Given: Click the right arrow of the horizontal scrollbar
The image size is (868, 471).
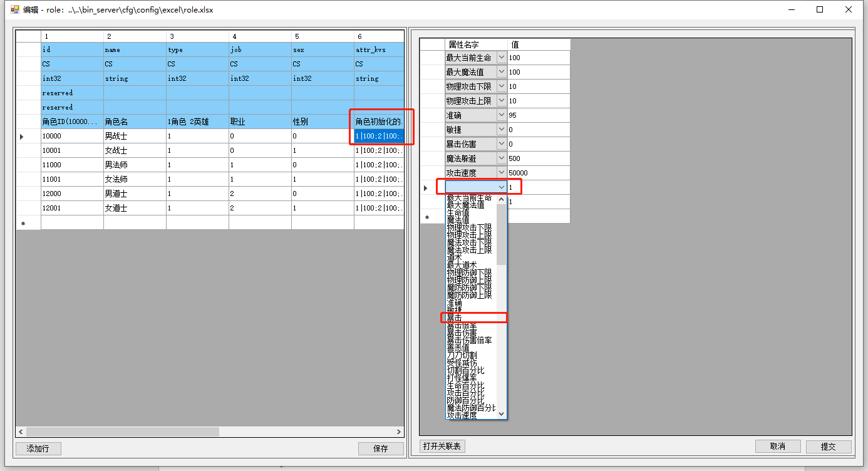Looking at the screenshot, I should point(399,432).
